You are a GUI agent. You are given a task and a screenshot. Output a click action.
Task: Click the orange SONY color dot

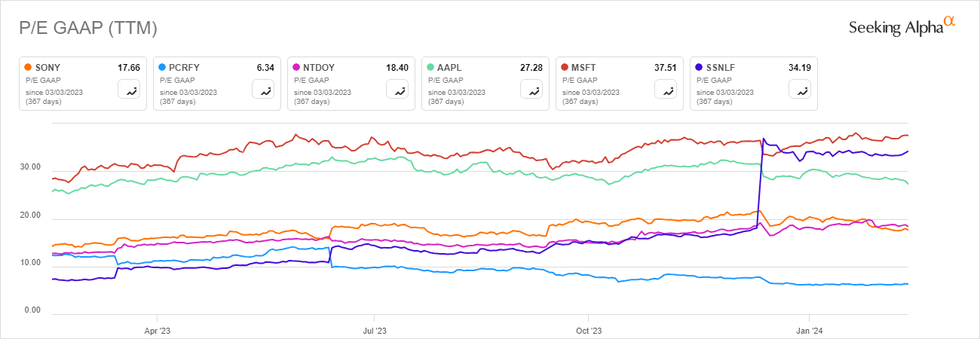(x=28, y=67)
